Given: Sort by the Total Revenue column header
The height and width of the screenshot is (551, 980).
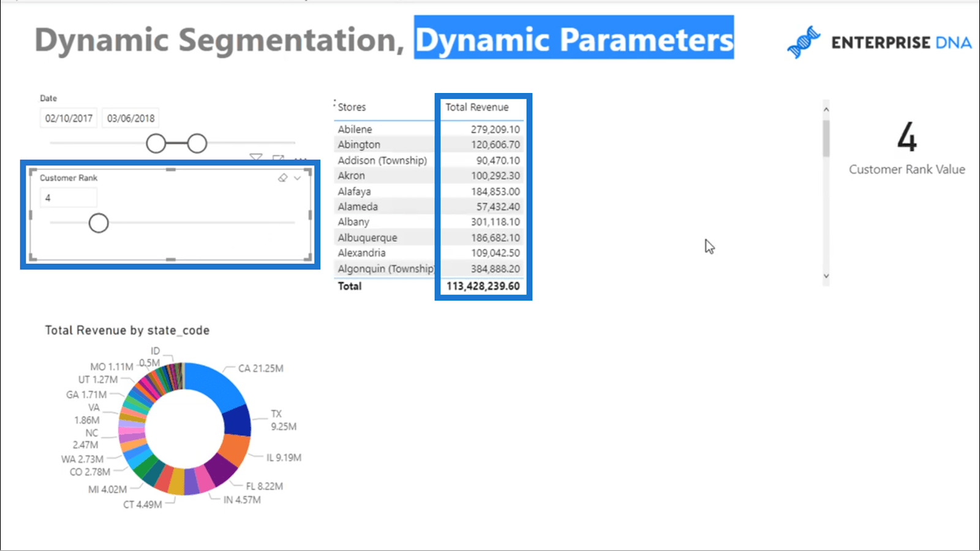Looking at the screenshot, I should (477, 107).
